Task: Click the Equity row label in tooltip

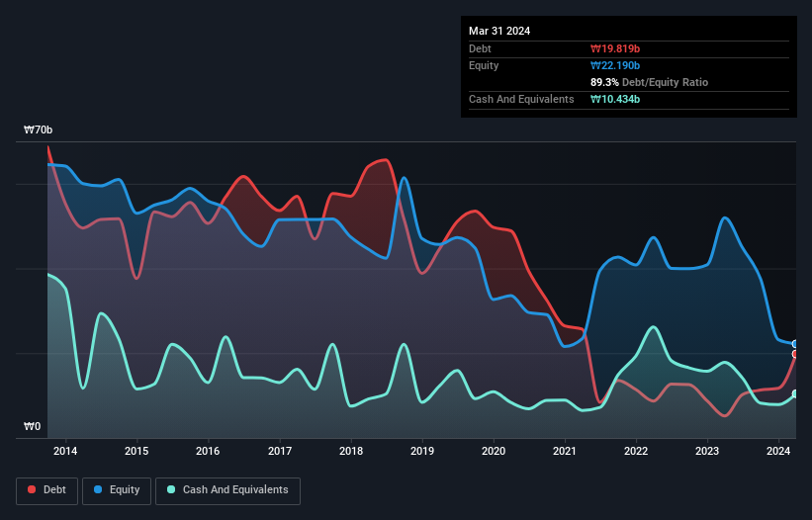Action: [484, 65]
